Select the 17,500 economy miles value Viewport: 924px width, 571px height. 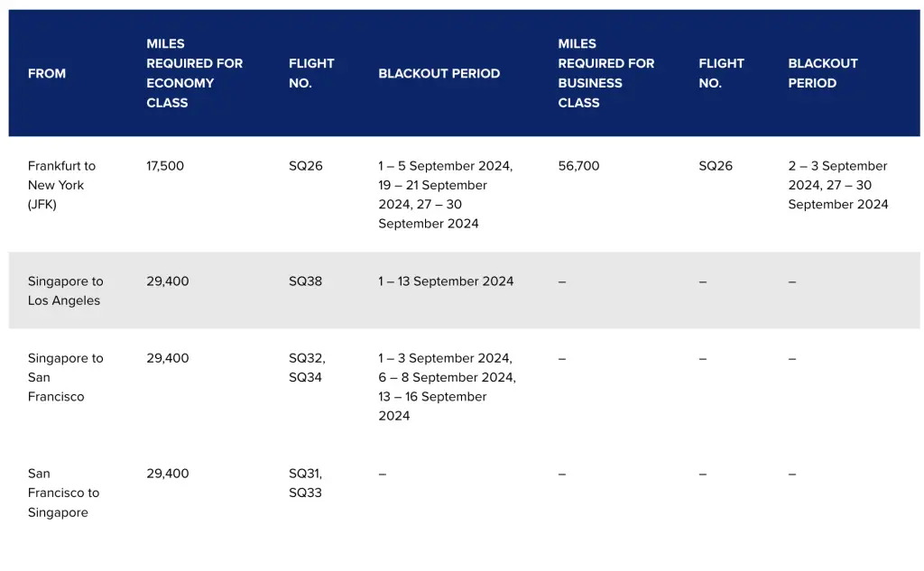[x=165, y=166]
